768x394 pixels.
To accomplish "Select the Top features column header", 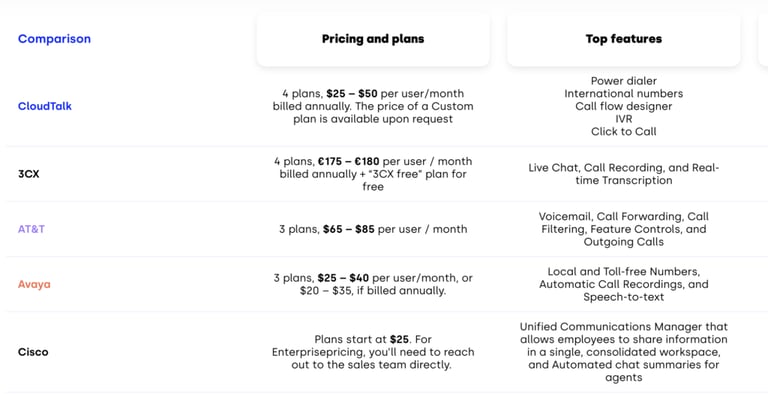I will point(624,39).
